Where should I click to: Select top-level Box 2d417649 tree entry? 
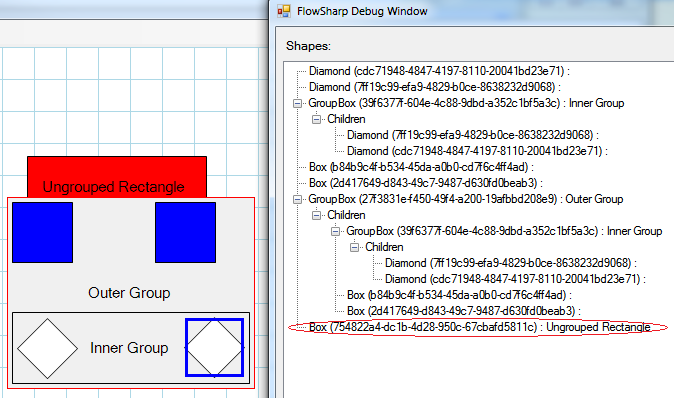point(426,183)
